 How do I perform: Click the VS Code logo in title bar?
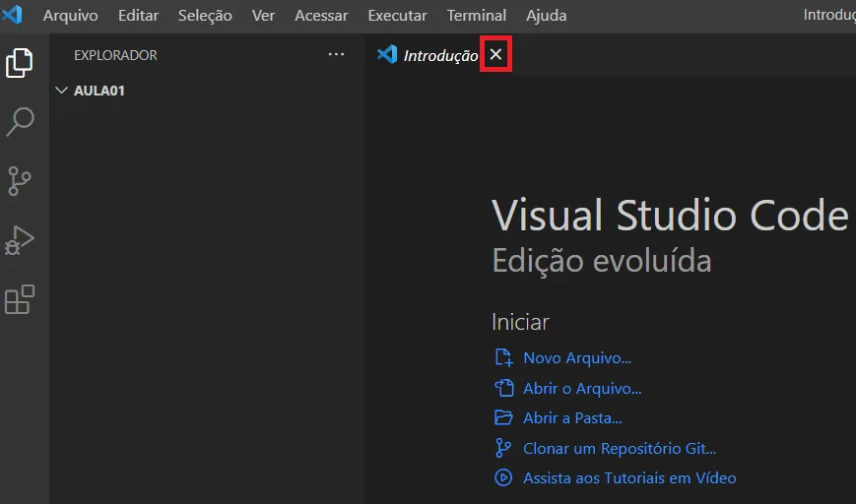click(12, 14)
